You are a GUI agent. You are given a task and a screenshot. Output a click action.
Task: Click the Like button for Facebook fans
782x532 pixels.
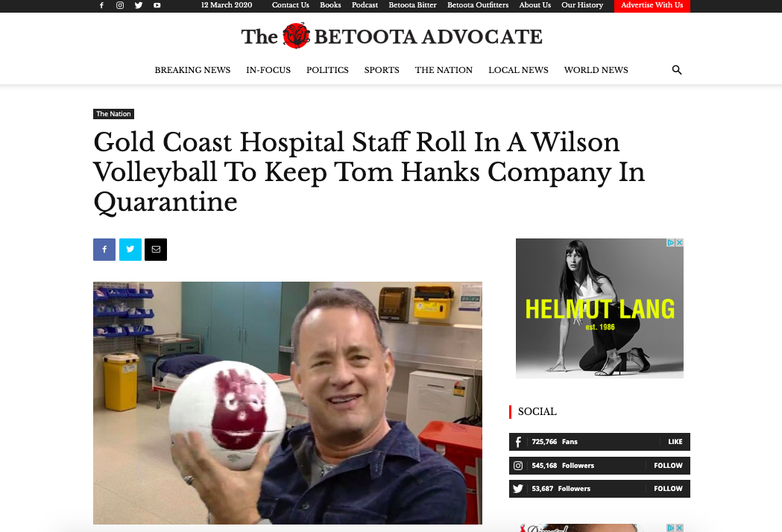click(x=675, y=442)
